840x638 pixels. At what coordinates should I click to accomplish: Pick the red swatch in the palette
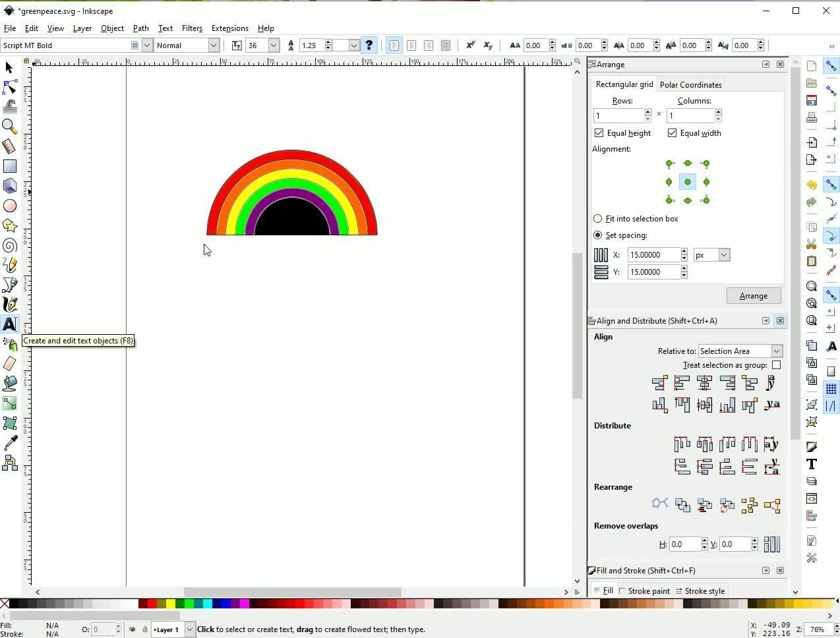coord(152,604)
